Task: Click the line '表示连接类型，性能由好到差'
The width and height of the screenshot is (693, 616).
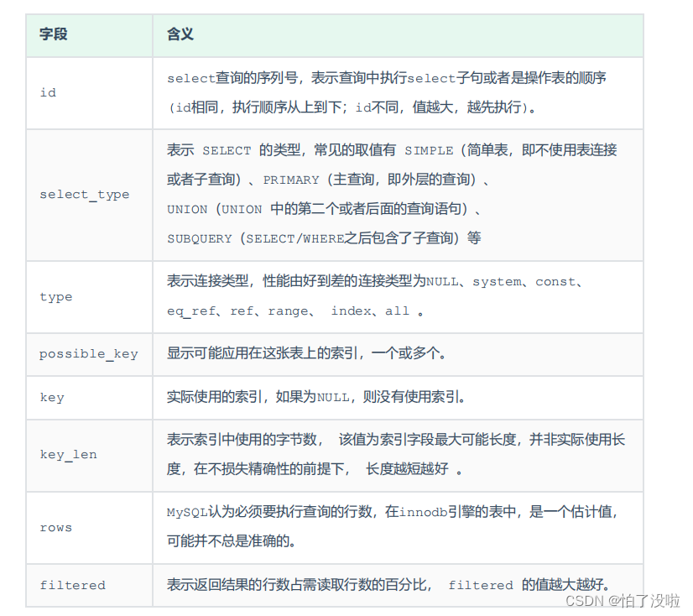Action: point(374,281)
